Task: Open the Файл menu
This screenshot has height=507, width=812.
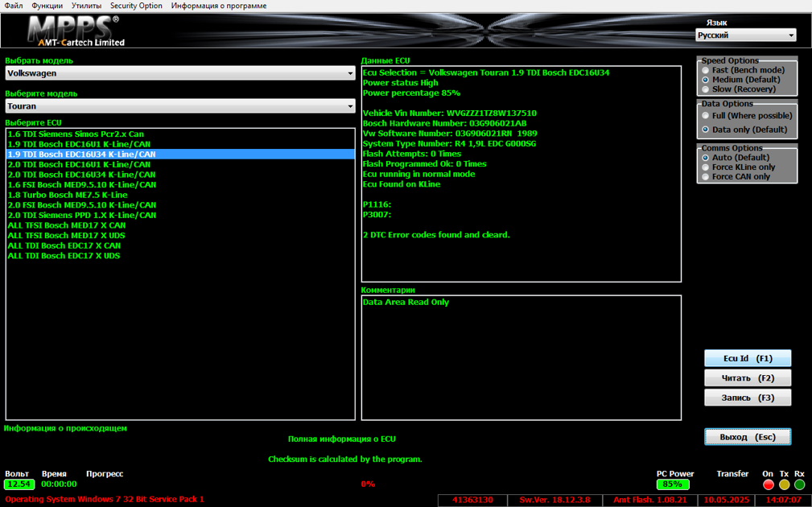Action: click(x=14, y=6)
